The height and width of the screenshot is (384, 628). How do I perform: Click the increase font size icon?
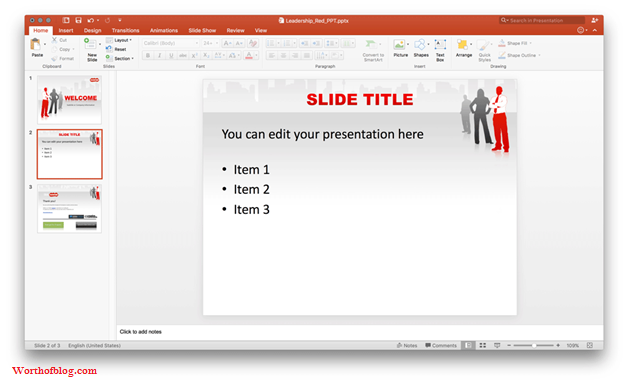tap(227, 43)
